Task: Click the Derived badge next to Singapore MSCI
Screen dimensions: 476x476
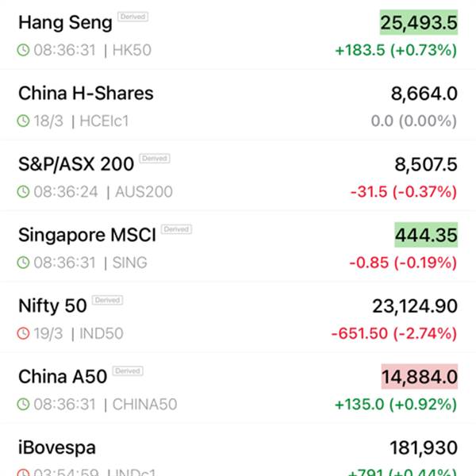Action: click(176, 229)
